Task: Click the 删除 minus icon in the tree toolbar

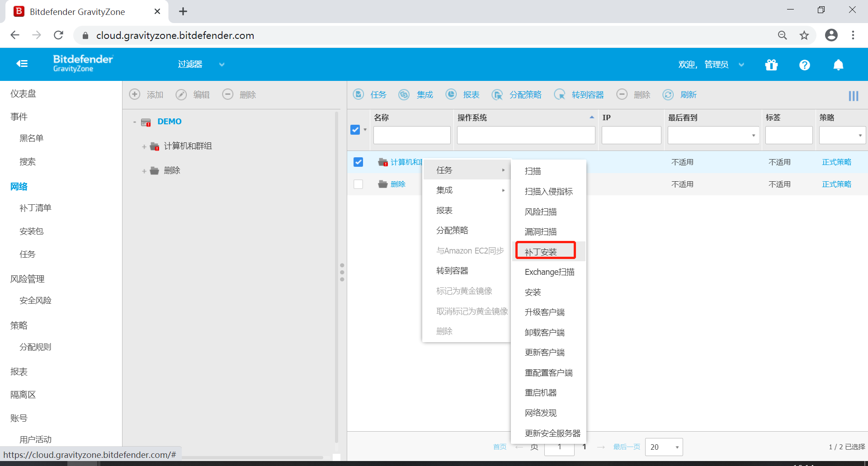Action: pos(228,94)
